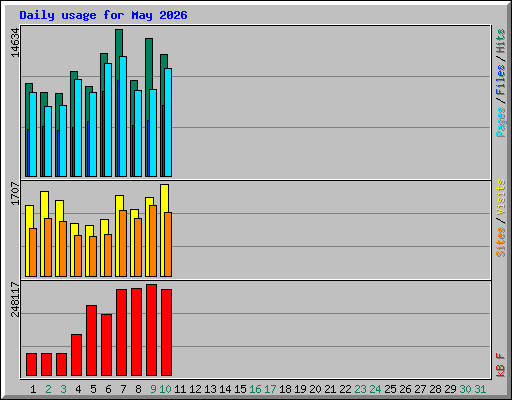Click the orange sites bar for day 5
512x400 pixels.
93,256
